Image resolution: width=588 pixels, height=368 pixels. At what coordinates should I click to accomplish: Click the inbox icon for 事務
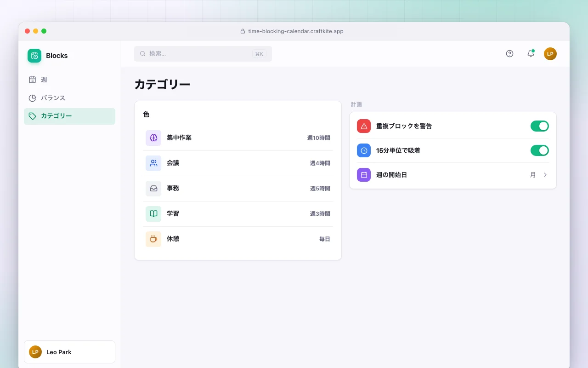pos(153,189)
